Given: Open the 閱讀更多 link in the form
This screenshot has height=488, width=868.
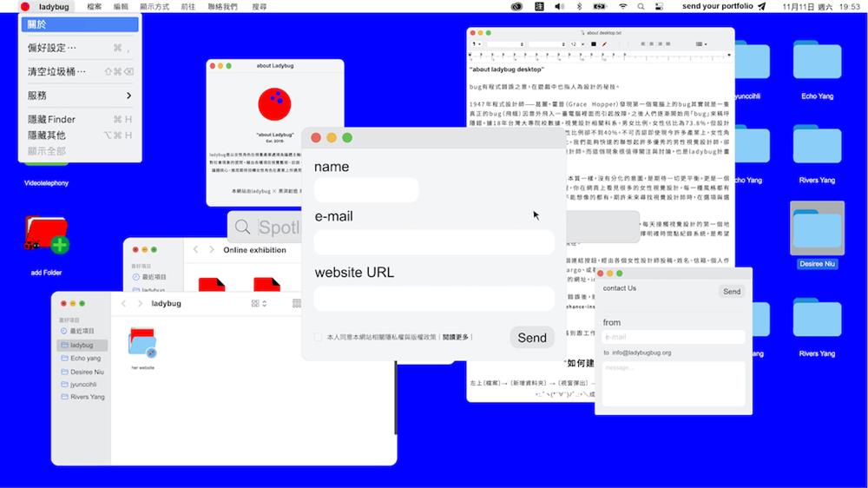Looking at the screenshot, I should [455, 337].
